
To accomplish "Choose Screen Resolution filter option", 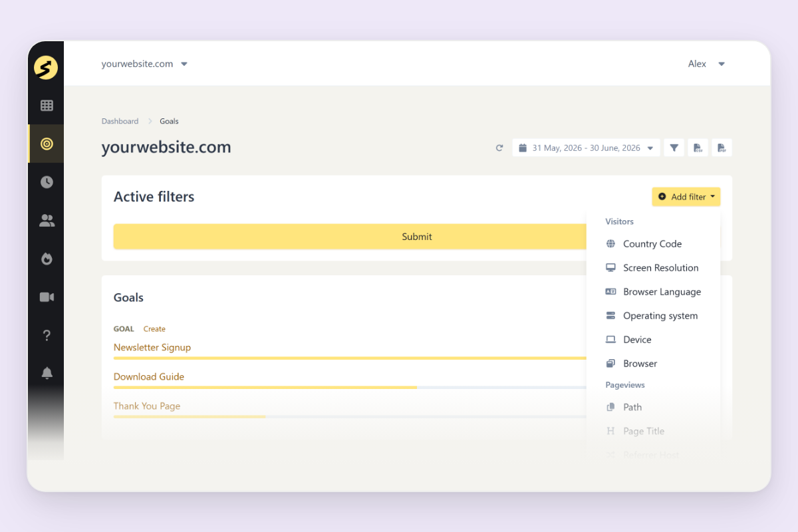I will 652,268.
